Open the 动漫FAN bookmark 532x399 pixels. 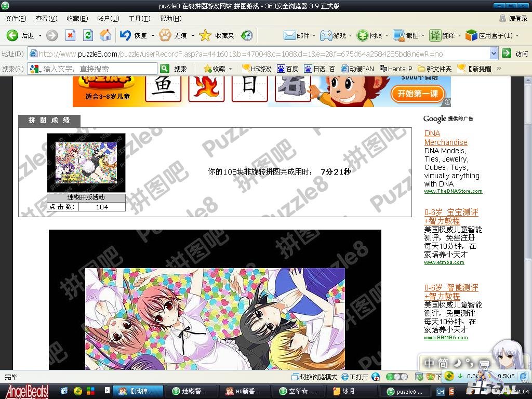[x=357, y=69]
